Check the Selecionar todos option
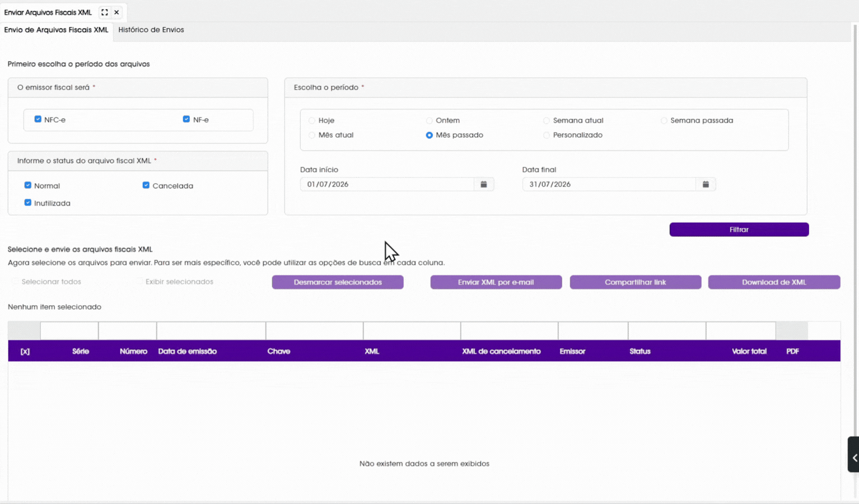859x504 pixels. pyautogui.click(x=16, y=282)
